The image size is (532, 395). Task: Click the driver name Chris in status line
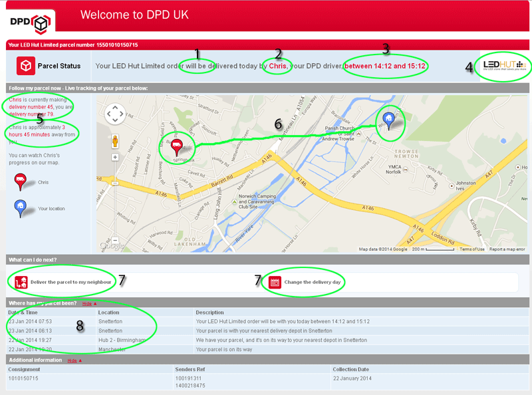277,66
